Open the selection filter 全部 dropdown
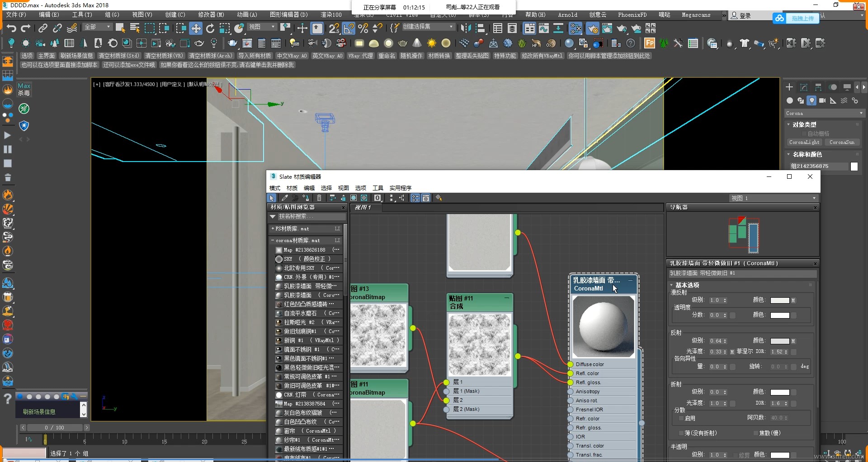The width and height of the screenshot is (868, 462). click(x=98, y=27)
